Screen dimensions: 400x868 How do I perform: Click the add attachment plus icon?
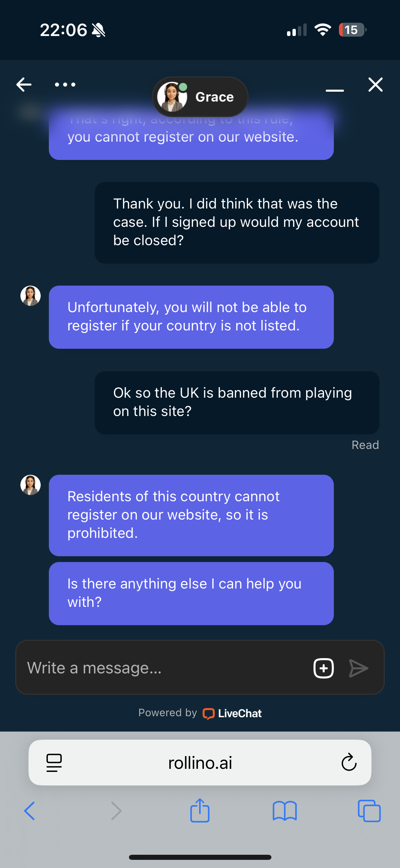click(x=324, y=668)
